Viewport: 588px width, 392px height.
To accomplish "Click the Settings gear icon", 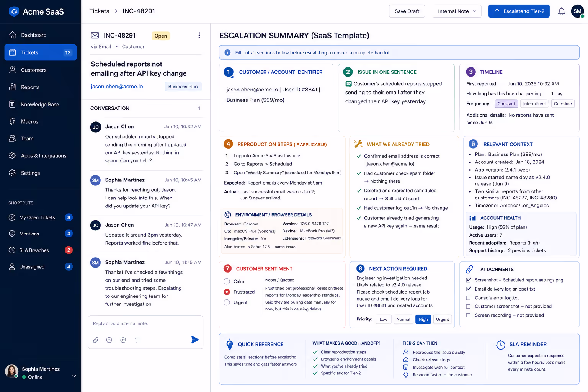I will pos(12,173).
